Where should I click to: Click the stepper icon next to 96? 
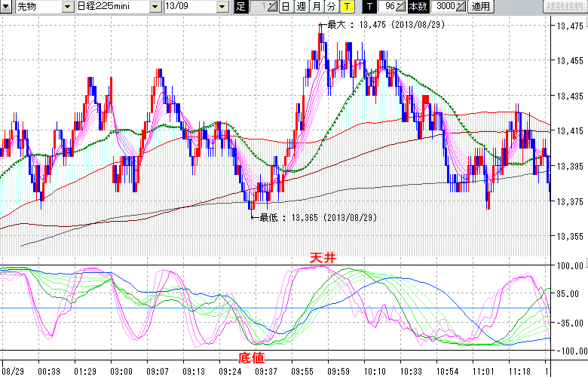[x=401, y=7]
